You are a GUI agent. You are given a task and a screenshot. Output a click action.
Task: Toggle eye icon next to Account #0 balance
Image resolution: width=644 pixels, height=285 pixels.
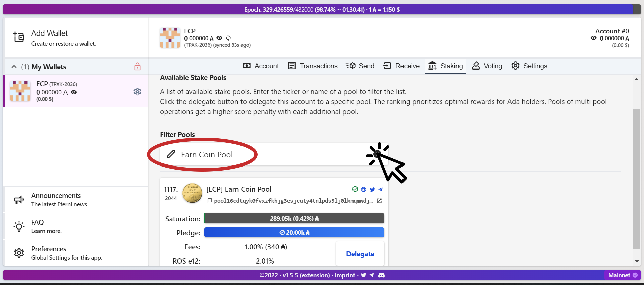(594, 38)
